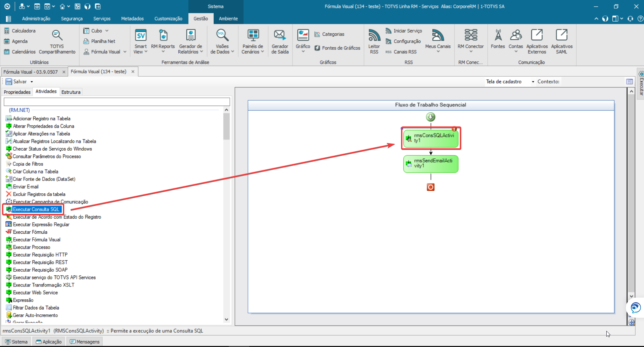Expand the Meus Canais dropdown arrow
This screenshot has width=644, height=347.
click(x=438, y=52)
